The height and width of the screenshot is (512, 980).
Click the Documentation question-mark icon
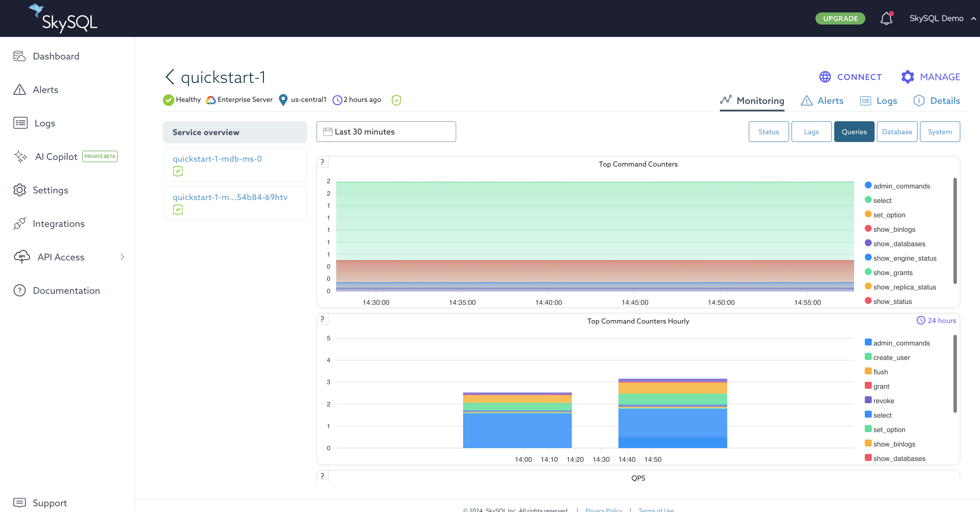pyautogui.click(x=19, y=290)
